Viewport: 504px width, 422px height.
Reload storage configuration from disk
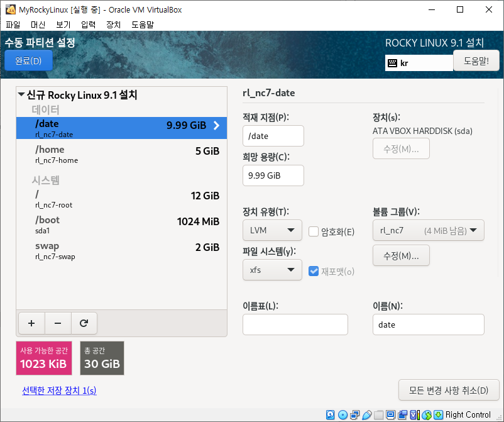(x=84, y=323)
